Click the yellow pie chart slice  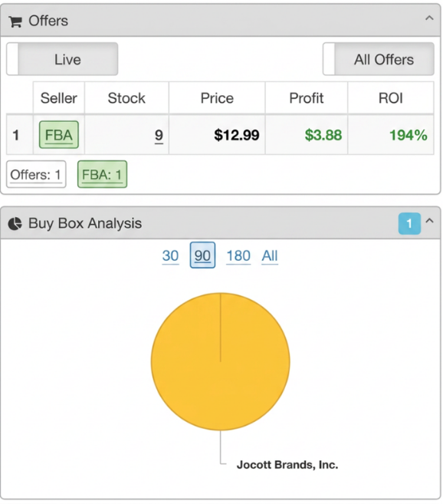(x=221, y=361)
